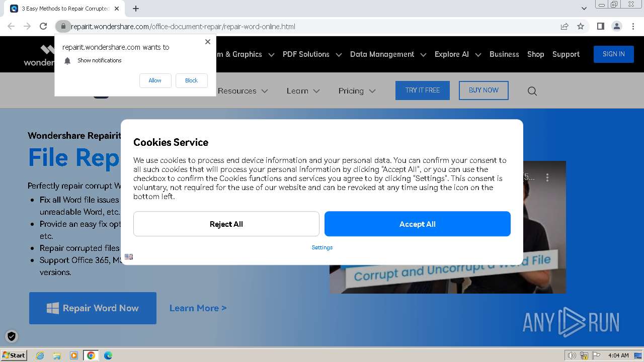Allow notifications from repairit.wondershare.com
The image size is (644, 362).
155,80
